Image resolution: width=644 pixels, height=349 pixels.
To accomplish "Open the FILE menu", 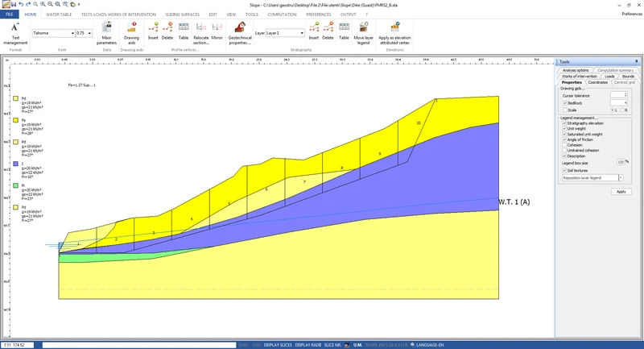I will (x=10, y=15).
